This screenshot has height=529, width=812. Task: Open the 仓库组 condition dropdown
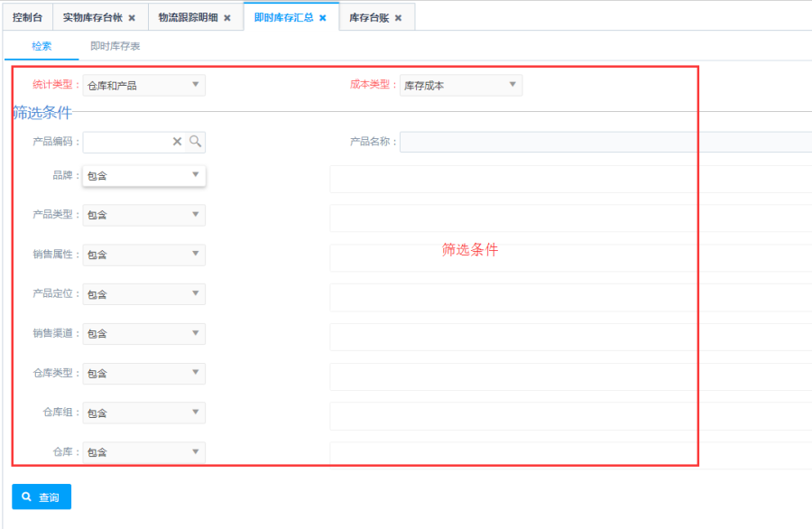[143, 413]
